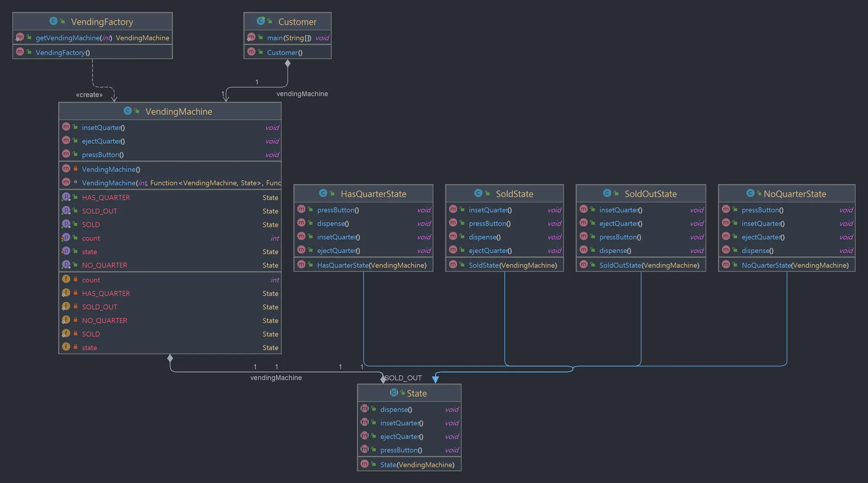Click the NoQuarterState(VendingMachine) constructor
Viewport: 868px width, 483px height.
click(x=795, y=265)
